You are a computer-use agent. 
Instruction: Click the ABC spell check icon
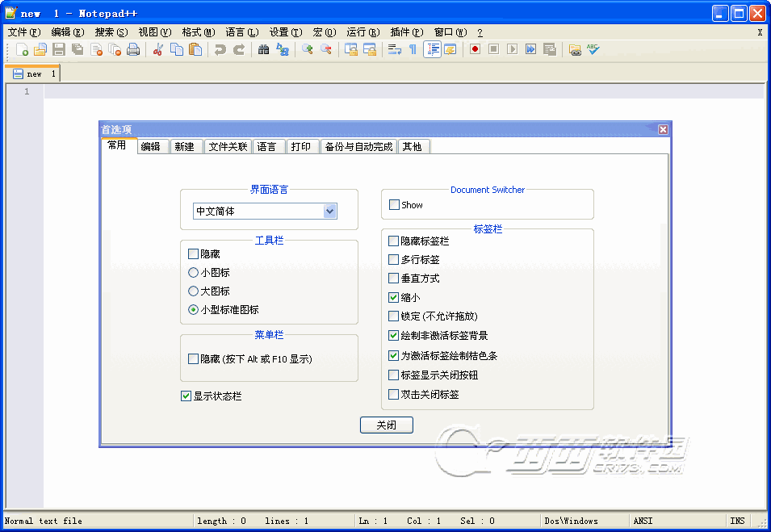tap(593, 49)
